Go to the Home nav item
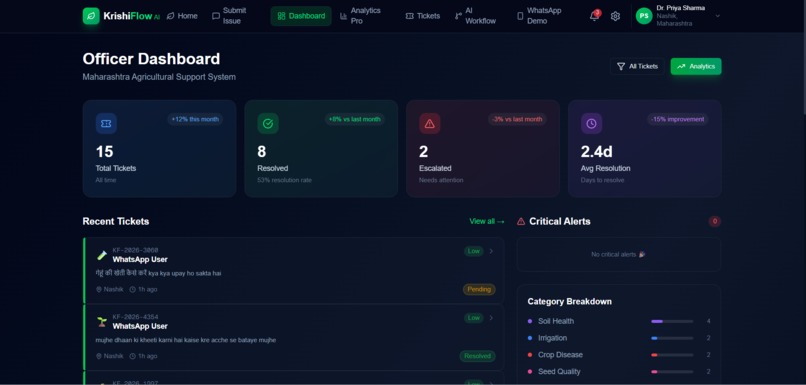Screen dimensions: 806x385 (182, 16)
